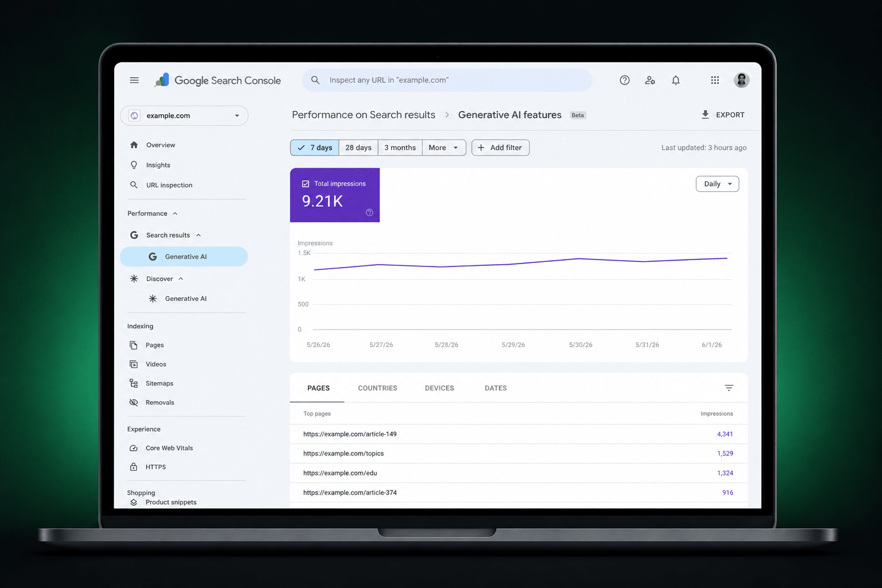Open Generative AI under Search results
This screenshot has height=588, width=882.
tap(184, 257)
